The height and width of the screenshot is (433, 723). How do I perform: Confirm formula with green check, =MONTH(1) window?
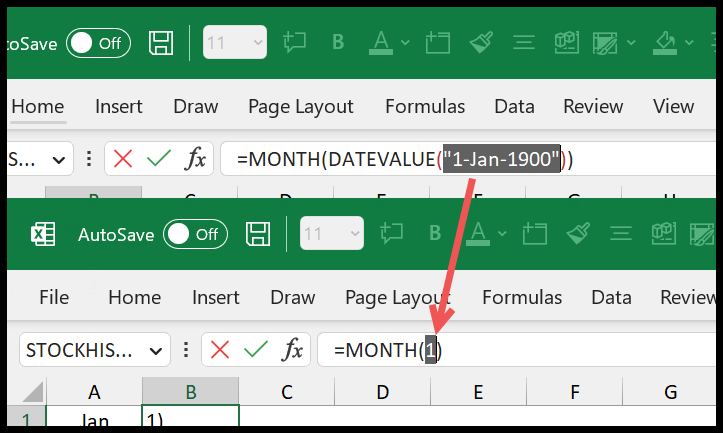(255, 350)
